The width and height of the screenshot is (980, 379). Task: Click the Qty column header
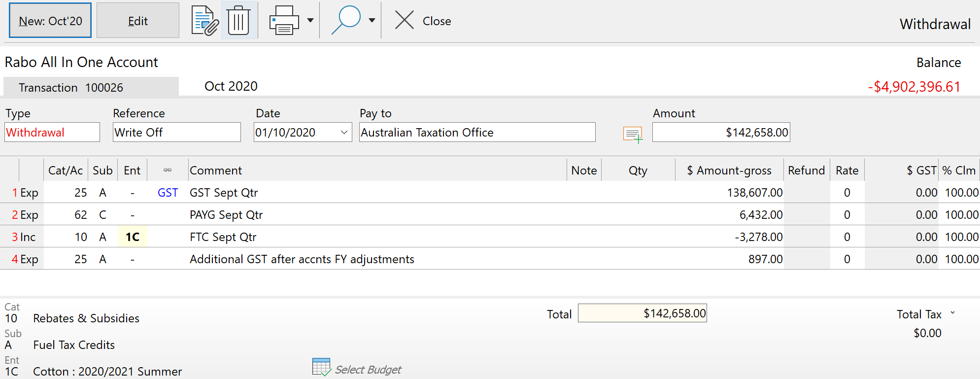638,171
